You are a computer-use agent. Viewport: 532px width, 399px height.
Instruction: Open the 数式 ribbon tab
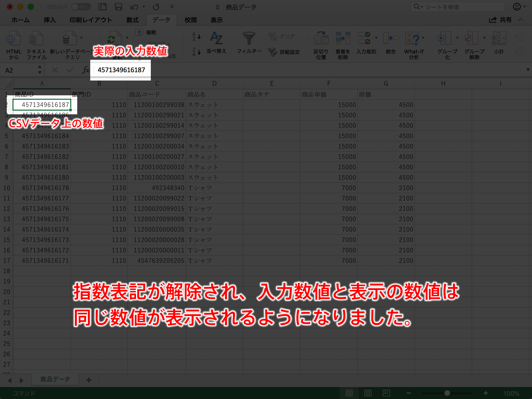(132, 20)
